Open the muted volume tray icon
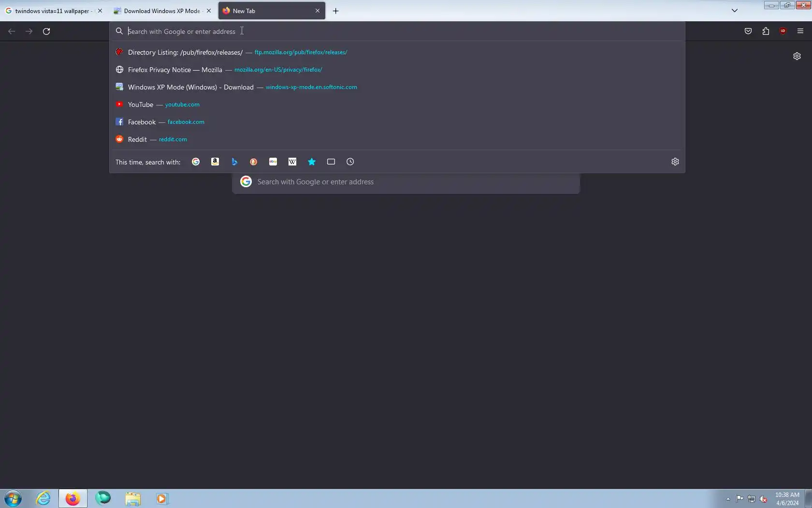812x508 pixels. click(x=764, y=499)
